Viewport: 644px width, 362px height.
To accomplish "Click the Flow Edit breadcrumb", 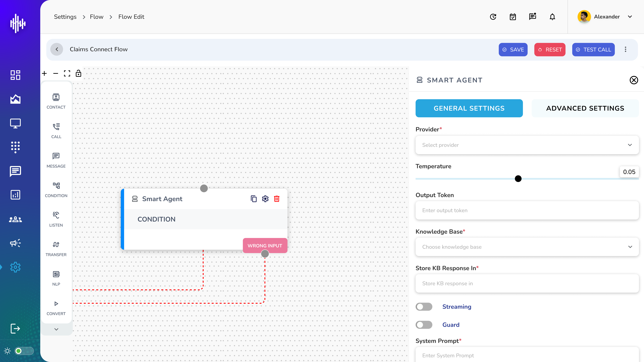I will coord(131,17).
